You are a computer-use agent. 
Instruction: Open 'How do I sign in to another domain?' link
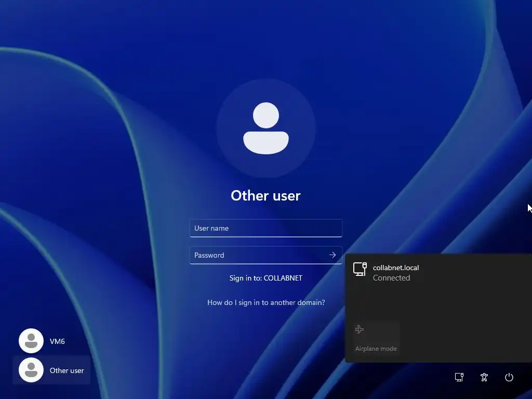coord(266,302)
